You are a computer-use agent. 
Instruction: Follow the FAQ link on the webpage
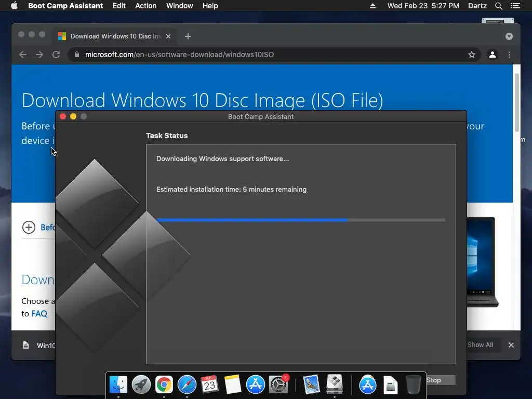coord(39,313)
